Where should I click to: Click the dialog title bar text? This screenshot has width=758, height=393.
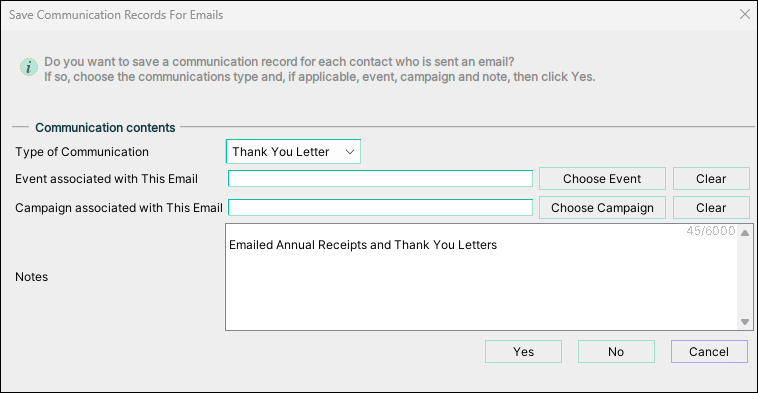(116, 15)
